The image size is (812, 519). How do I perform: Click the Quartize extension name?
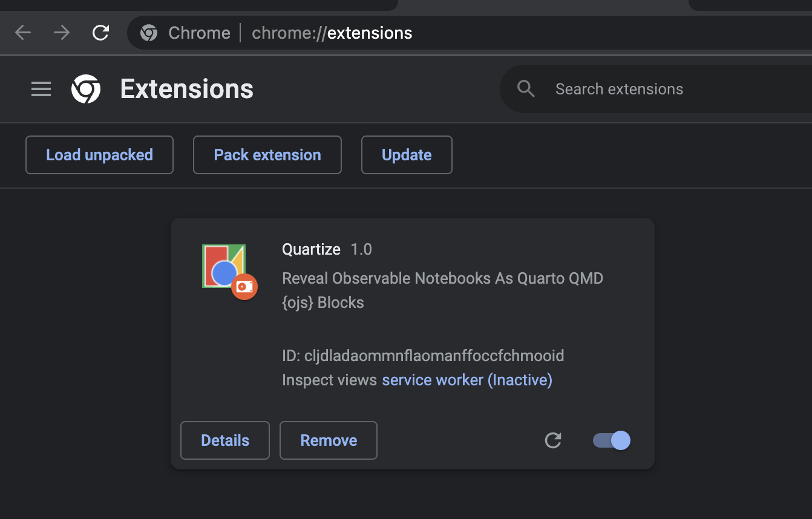pyautogui.click(x=312, y=249)
